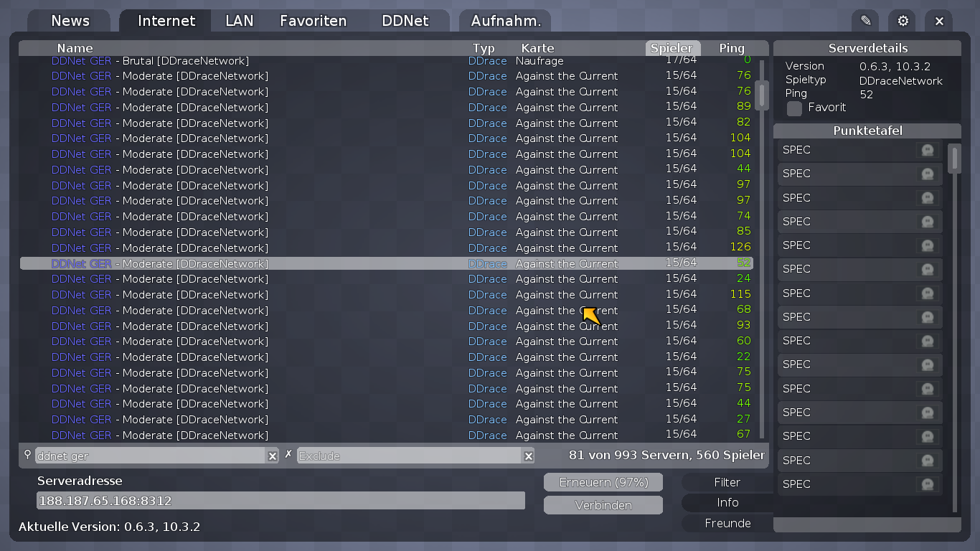Clear the 'ddnet ger' search filter
980x551 pixels.
[273, 456]
